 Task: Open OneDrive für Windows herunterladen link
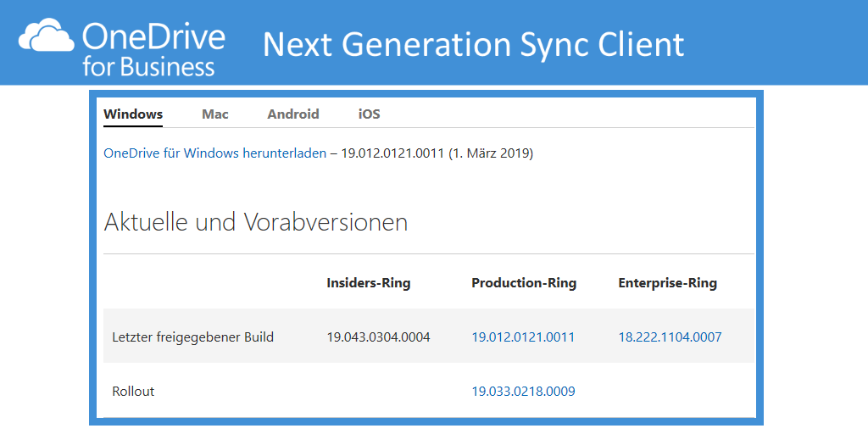click(x=214, y=153)
